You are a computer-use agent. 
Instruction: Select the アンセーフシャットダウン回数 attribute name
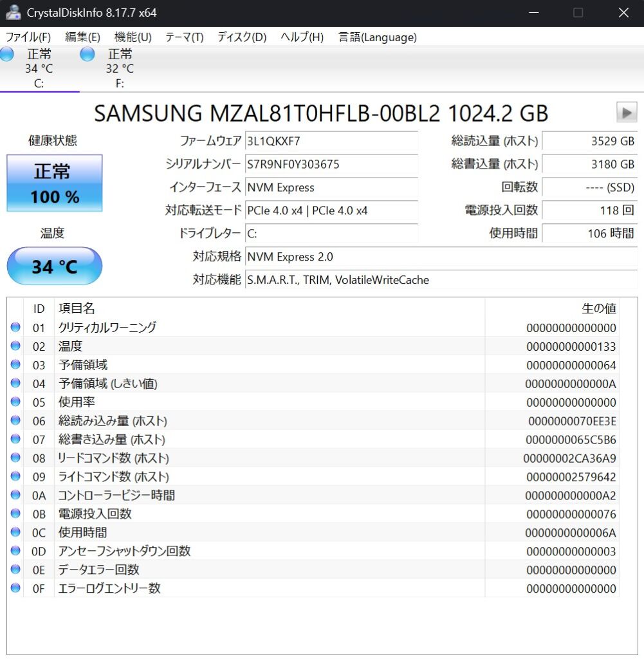[124, 551]
